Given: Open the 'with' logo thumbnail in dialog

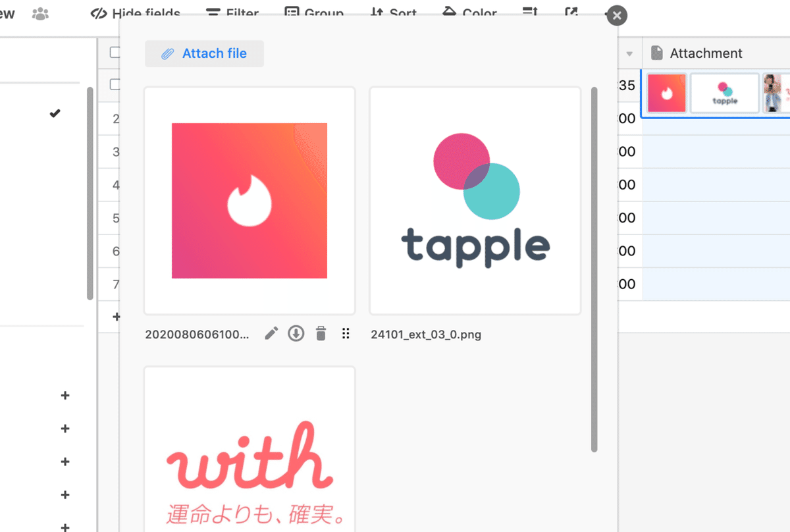Looking at the screenshot, I should point(250,449).
